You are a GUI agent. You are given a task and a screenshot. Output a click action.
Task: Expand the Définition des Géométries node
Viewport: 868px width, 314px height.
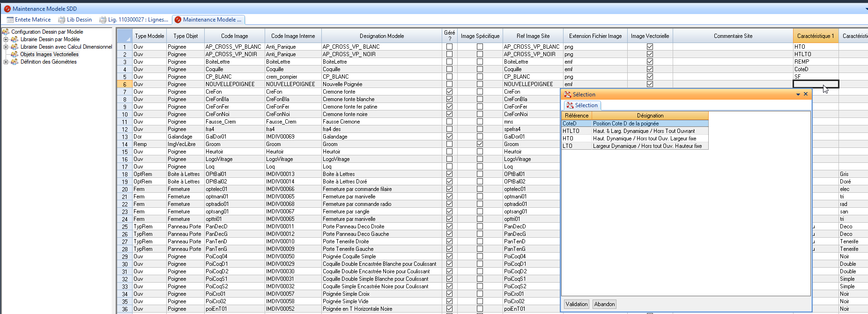6,62
